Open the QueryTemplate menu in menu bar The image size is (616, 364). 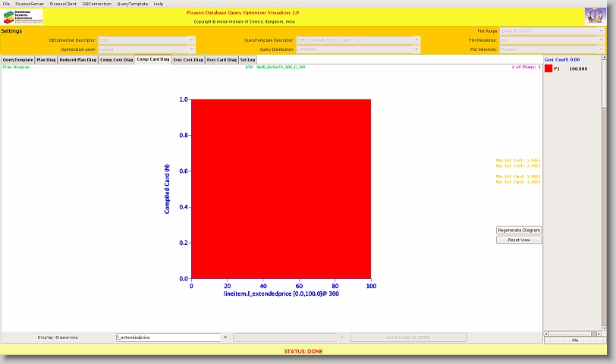[x=132, y=4]
